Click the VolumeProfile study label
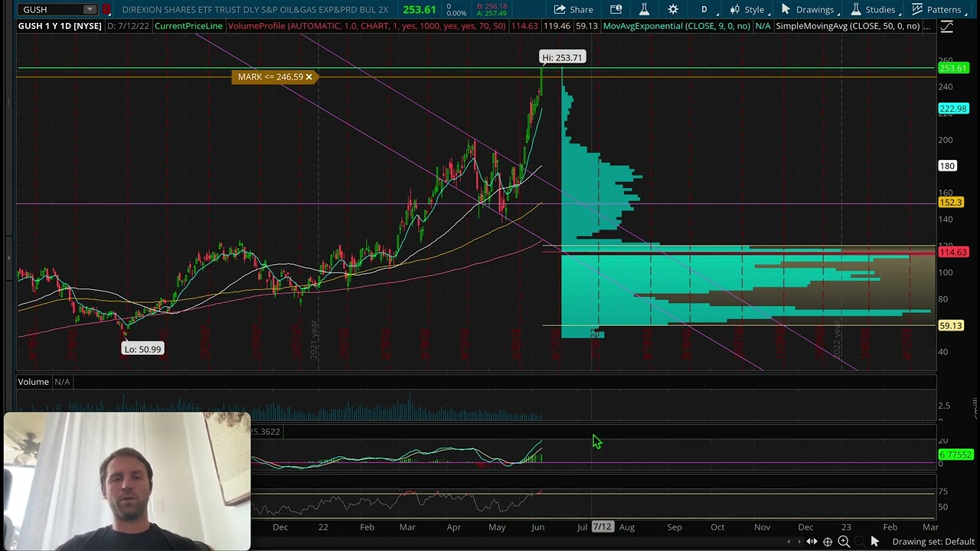This screenshot has width=980, height=551. tap(367, 26)
